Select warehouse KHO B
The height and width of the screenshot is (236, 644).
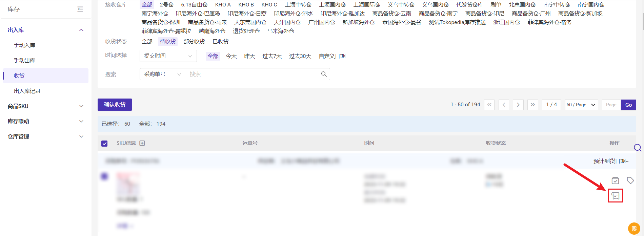(246, 4)
